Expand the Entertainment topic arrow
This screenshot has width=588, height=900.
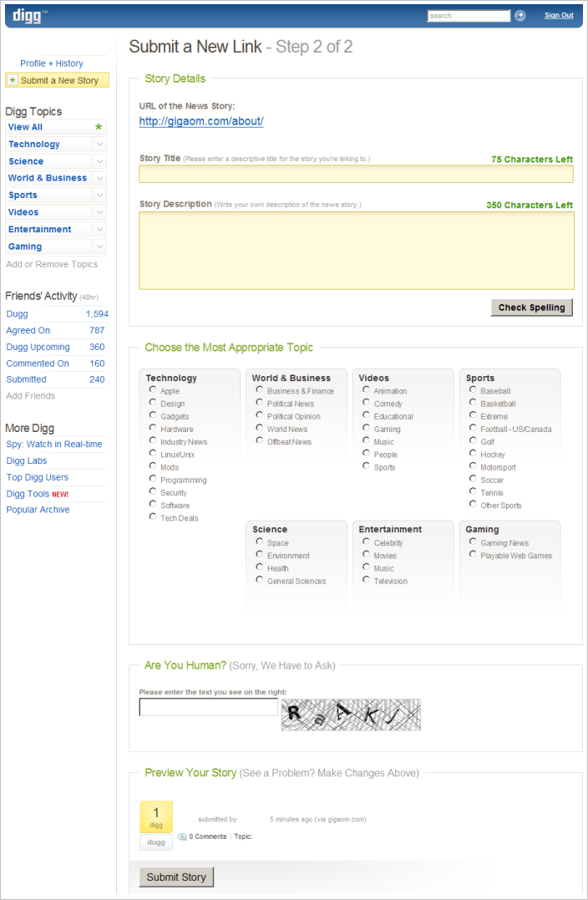(x=100, y=230)
